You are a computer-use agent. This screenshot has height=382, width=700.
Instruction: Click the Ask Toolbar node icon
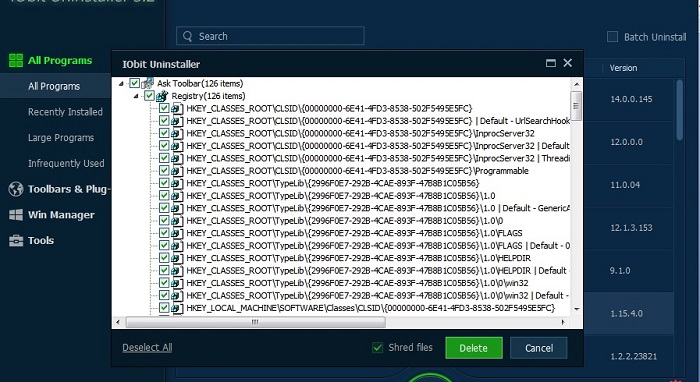tap(148, 83)
